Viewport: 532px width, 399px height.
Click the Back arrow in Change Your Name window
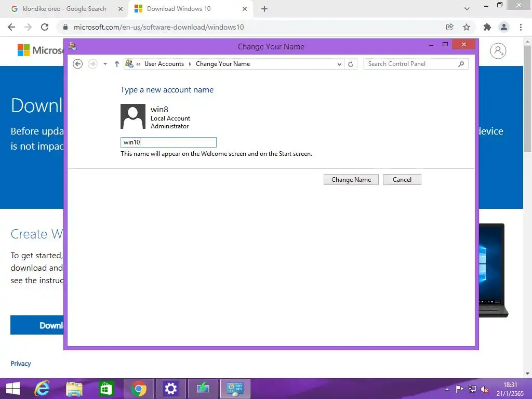tap(78, 64)
